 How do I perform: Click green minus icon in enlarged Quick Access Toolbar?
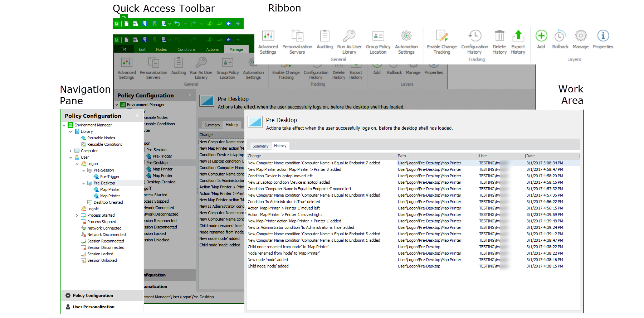click(x=219, y=24)
